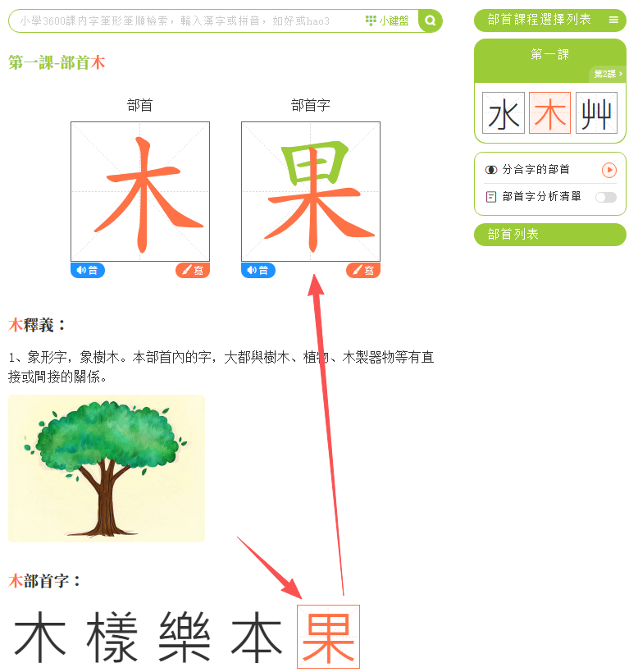Expand the 部首列表 panel
Image resolution: width=629 pixels, height=672 pixels.
click(549, 235)
